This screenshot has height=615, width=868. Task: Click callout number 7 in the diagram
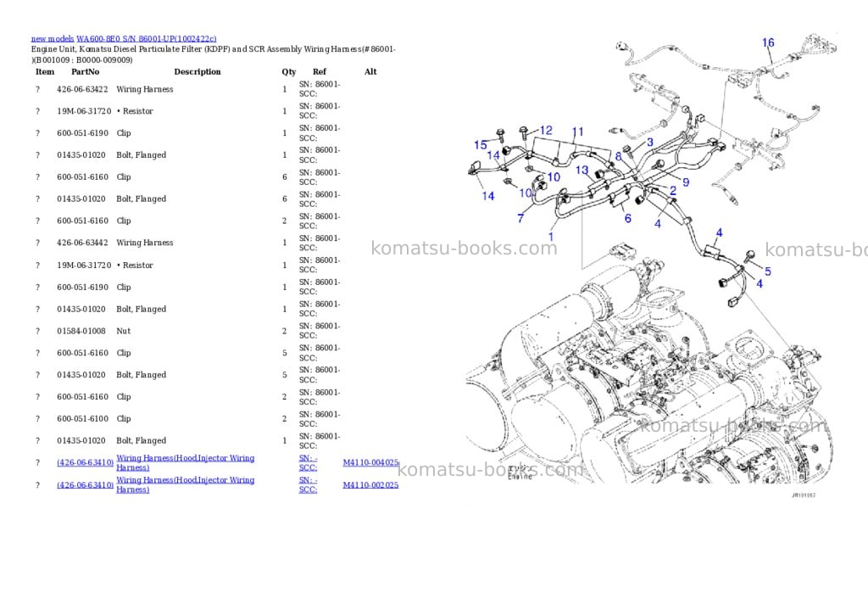520,218
